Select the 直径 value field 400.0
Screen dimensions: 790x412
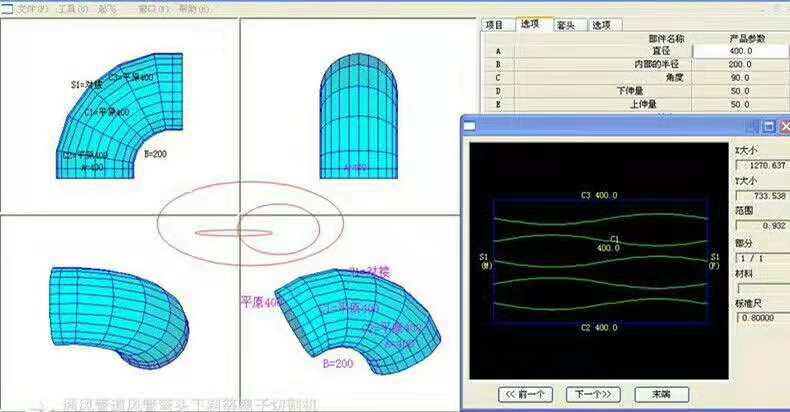point(739,50)
